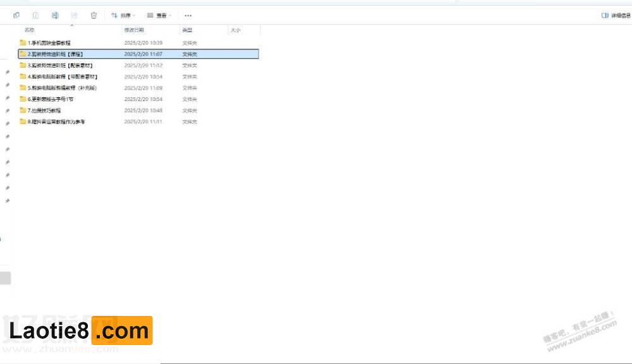Click the Rename icon in the toolbar
The height and width of the screenshot is (364, 632).
click(55, 15)
